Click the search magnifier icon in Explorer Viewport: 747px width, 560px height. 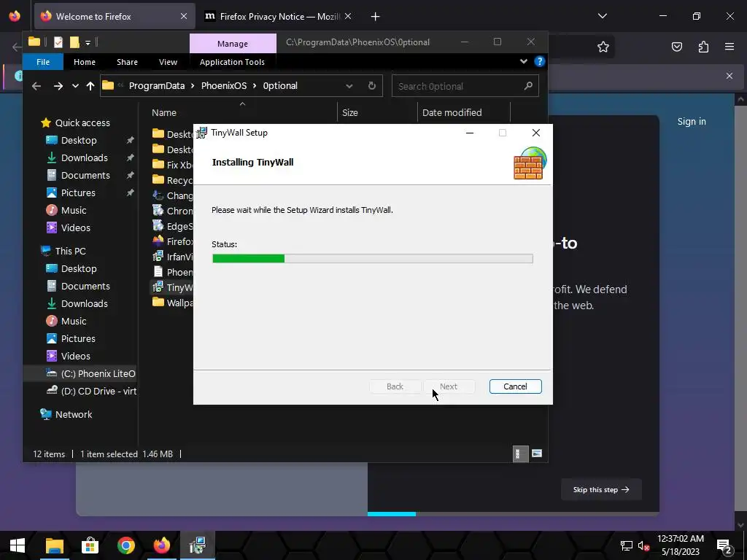pos(528,86)
